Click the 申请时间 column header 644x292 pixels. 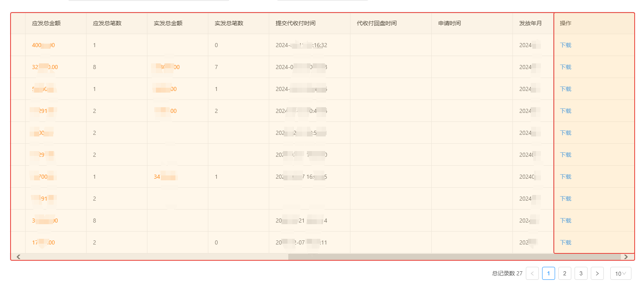coord(449,23)
